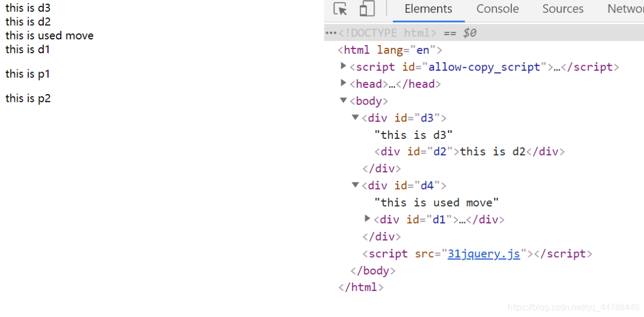Click page text "this is d1"
644x317 pixels.
click(x=28, y=50)
